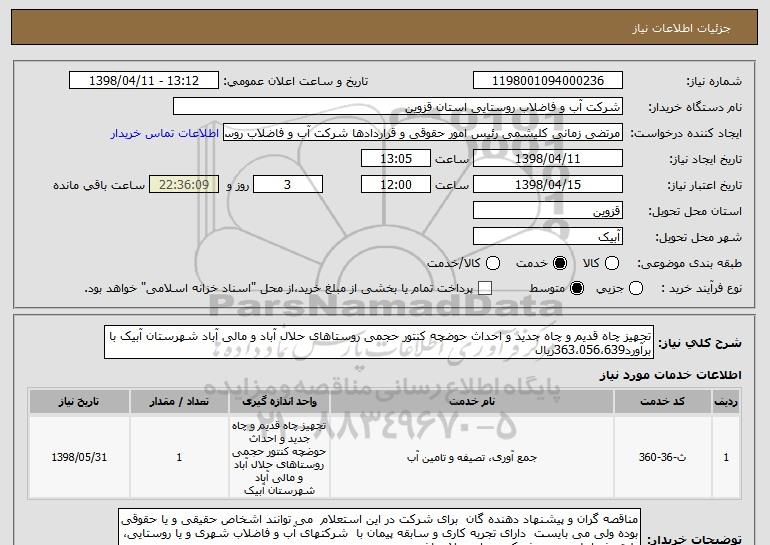Click the measurement unit cell text
770x545 pixels.
tap(279, 458)
